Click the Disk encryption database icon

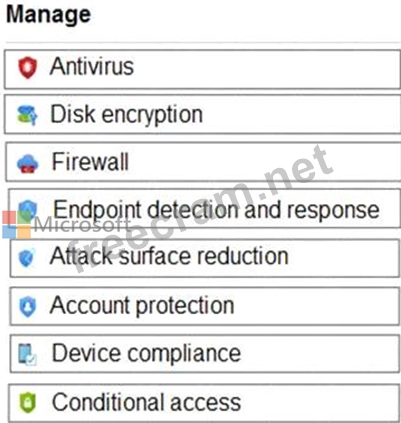point(27,115)
